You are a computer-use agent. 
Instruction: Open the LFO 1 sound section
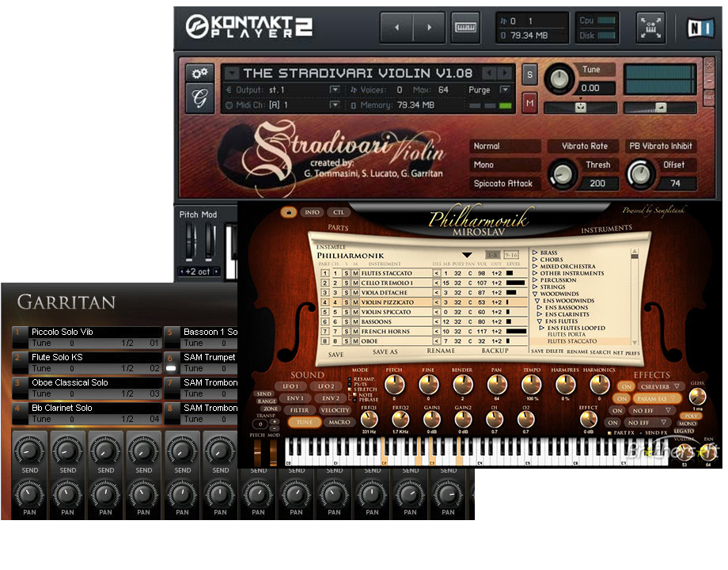[290, 386]
